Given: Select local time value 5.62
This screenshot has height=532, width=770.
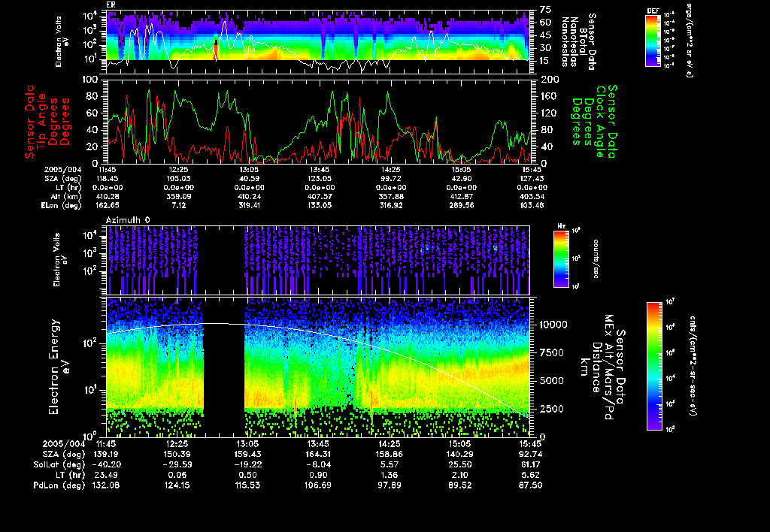Looking at the screenshot, I should click(530, 475).
